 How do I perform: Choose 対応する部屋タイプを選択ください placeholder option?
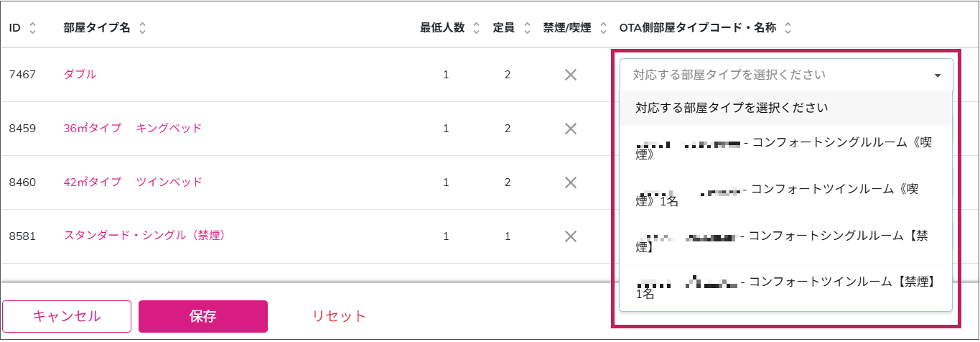tap(786, 108)
